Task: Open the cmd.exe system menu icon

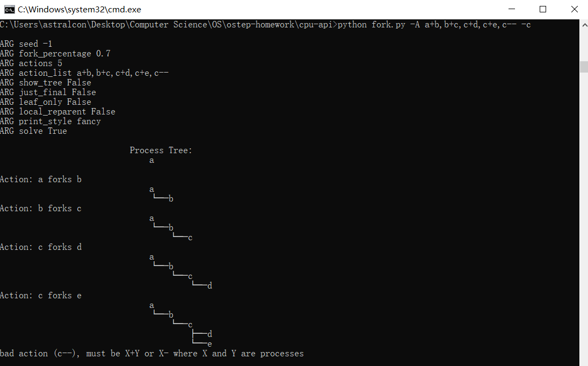Action: (9, 9)
